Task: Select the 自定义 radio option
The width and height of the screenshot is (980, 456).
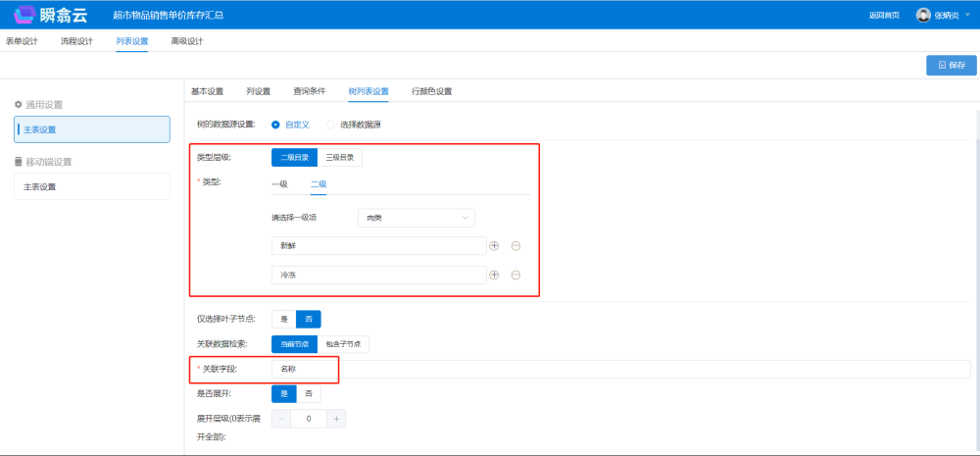Action: click(x=275, y=125)
